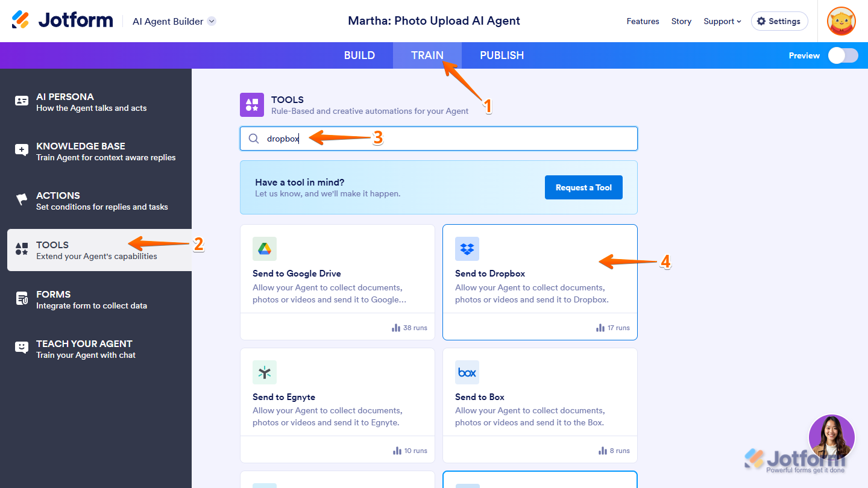This screenshot has height=488, width=868.
Task: Open Teach Your Agent section
Action: tap(84, 349)
